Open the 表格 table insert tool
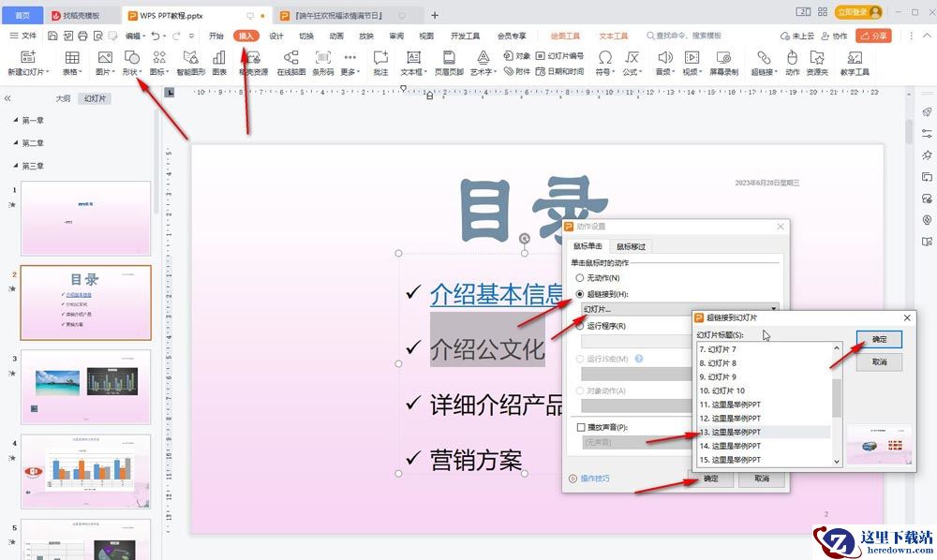Image resolution: width=937 pixels, height=560 pixels. click(x=72, y=63)
